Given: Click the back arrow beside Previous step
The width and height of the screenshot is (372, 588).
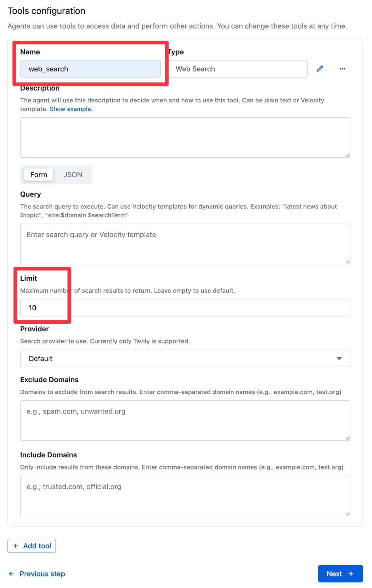Looking at the screenshot, I should click(x=11, y=574).
